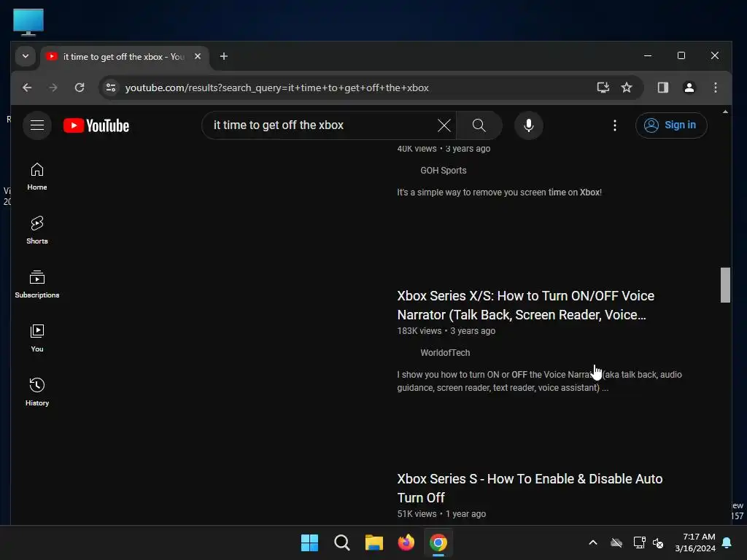Search with your voice microphone button
Image resolution: width=747 pixels, height=560 pixels.
point(528,125)
